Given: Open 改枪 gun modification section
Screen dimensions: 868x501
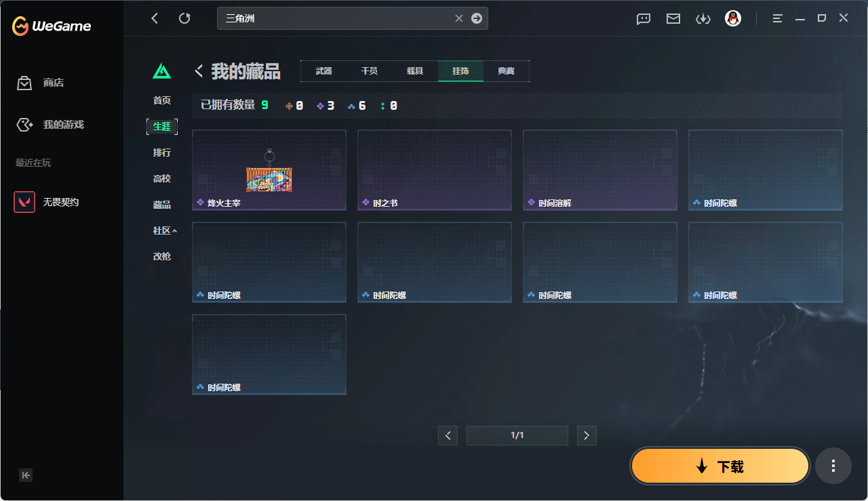Looking at the screenshot, I should (162, 256).
